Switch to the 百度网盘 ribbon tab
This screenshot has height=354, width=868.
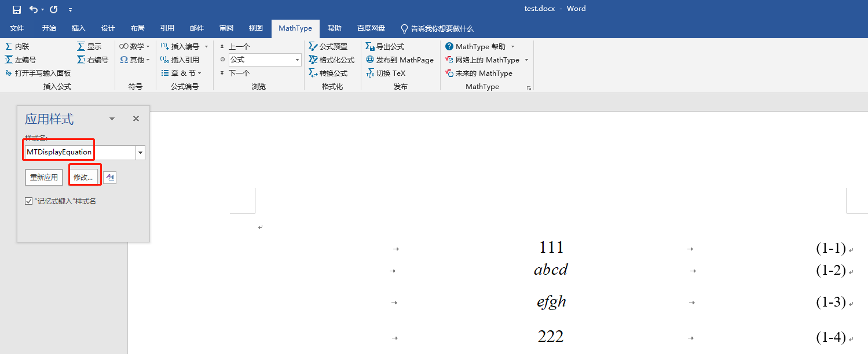pyautogui.click(x=371, y=28)
